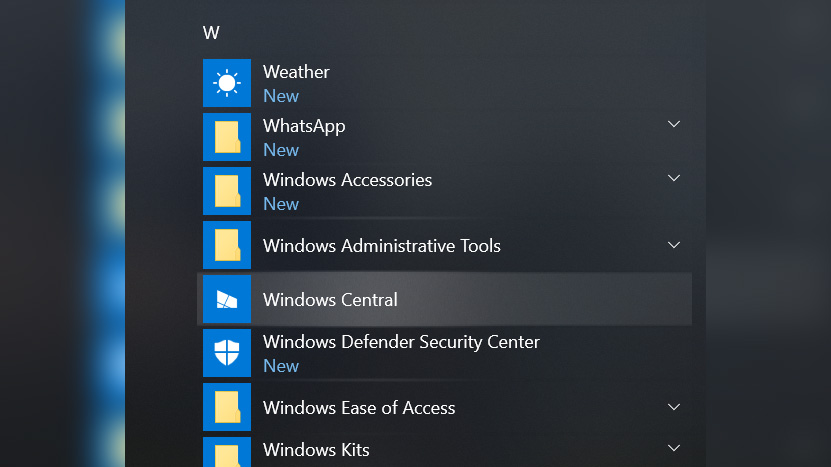Click the Windows Ease of Access folder icon
This screenshot has height=467, width=831.
[227, 407]
